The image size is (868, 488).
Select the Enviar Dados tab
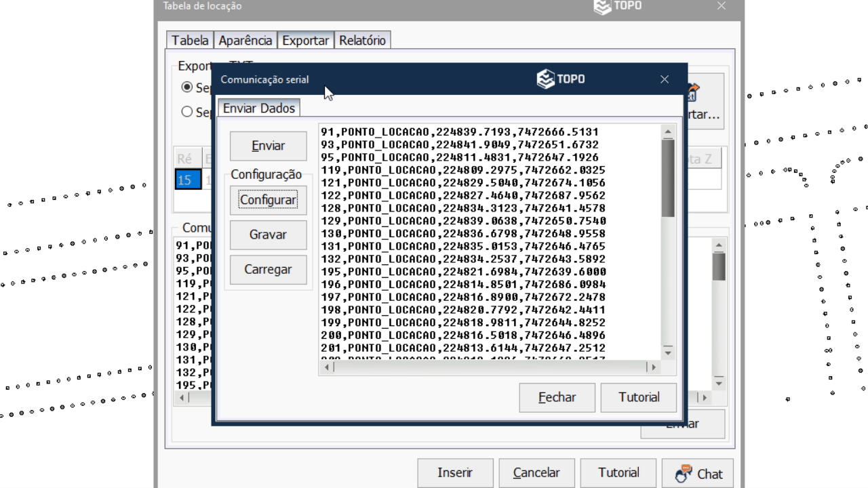click(259, 108)
